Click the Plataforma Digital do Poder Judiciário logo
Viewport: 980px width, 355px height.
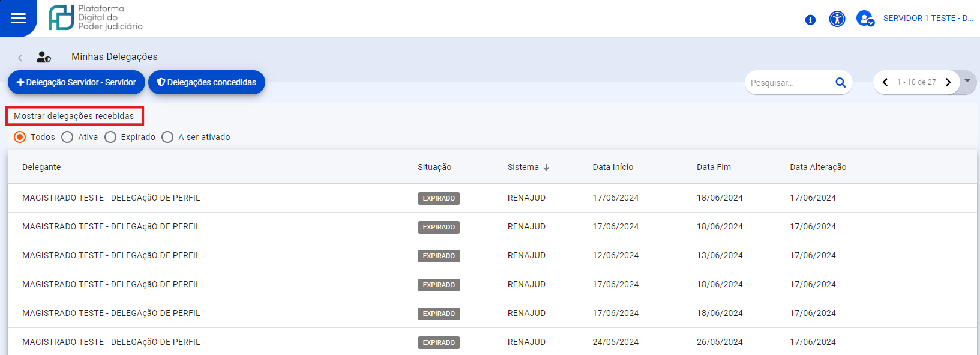coord(96,18)
